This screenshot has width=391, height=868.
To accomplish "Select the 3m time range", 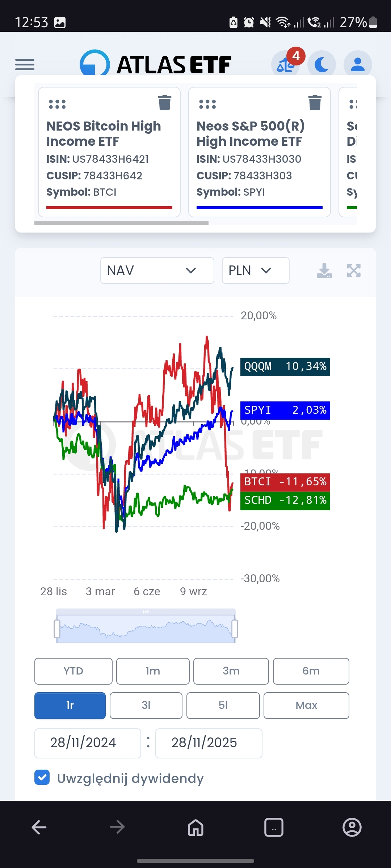I will click(231, 671).
